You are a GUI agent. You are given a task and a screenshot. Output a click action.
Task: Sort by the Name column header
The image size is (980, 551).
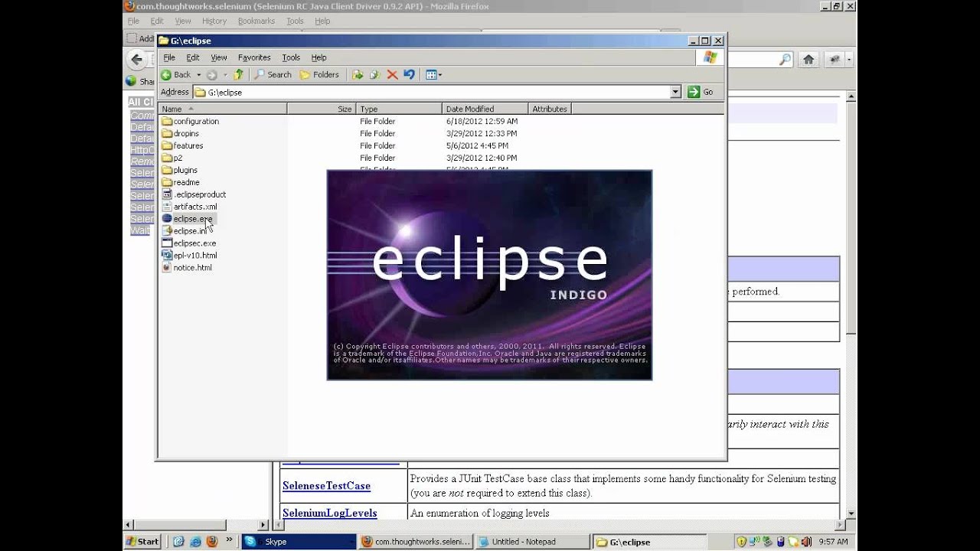222,109
